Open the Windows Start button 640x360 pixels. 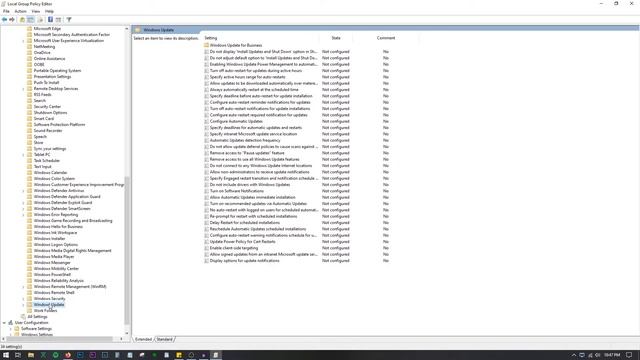pos(6,355)
